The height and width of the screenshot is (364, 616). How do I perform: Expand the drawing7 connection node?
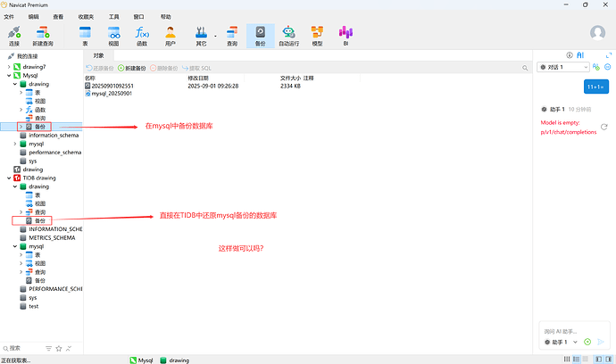click(9, 67)
